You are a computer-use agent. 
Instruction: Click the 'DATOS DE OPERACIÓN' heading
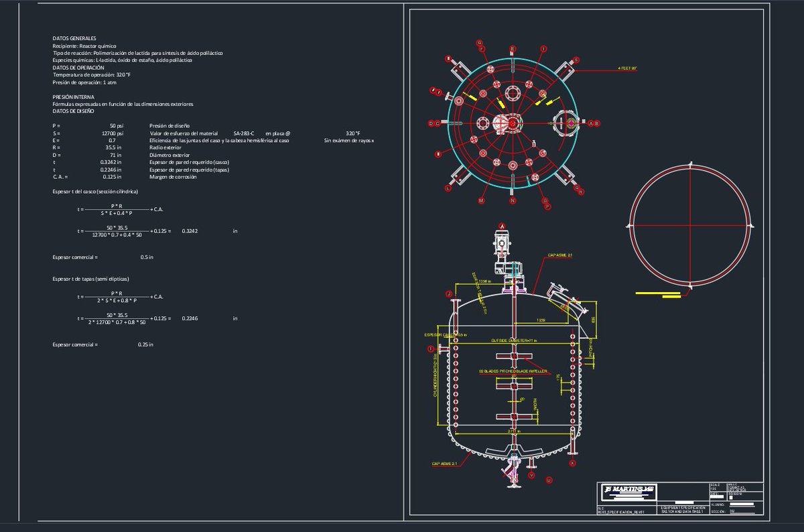(78, 68)
